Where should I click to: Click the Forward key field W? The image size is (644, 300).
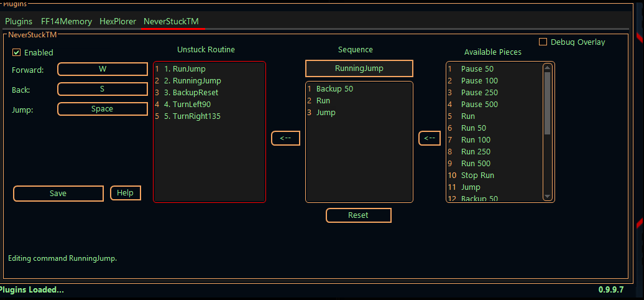[x=103, y=69]
